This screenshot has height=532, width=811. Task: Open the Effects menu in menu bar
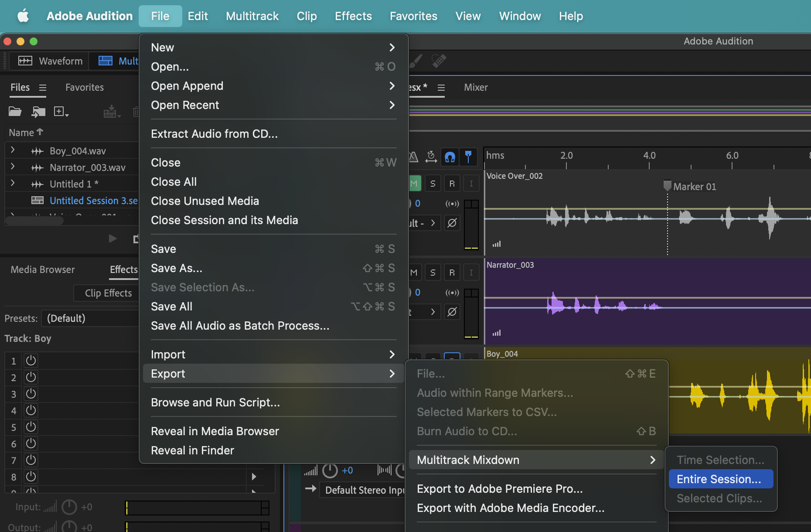(x=353, y=16)
